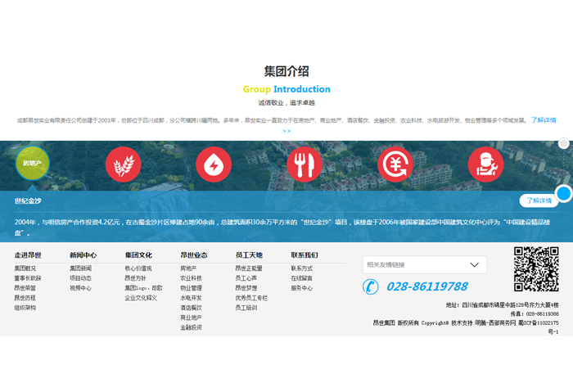
Task: Click the grey circle pagination dot
Action: tap(563, 144)
